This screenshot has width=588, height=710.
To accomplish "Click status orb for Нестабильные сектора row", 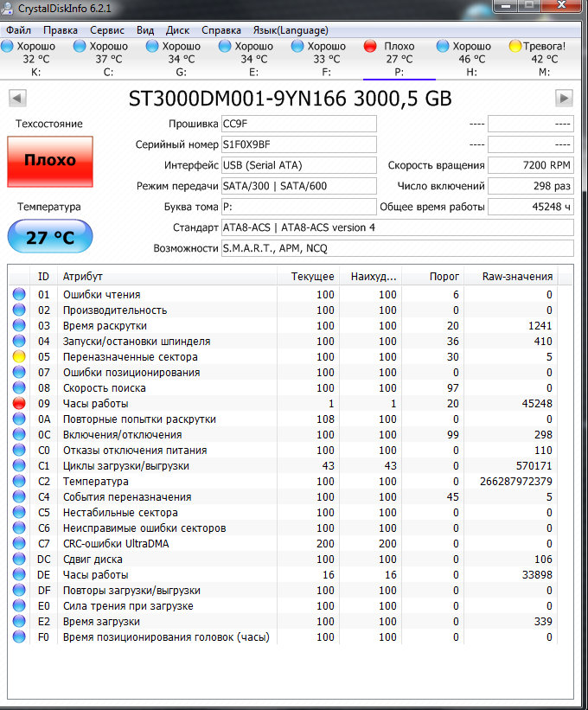I will tap(19, 512).
